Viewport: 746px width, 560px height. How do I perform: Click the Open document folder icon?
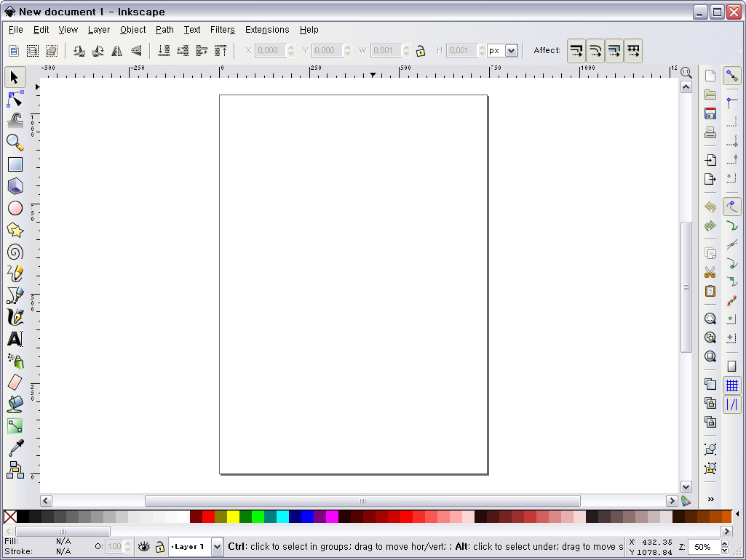pos(710,95)
